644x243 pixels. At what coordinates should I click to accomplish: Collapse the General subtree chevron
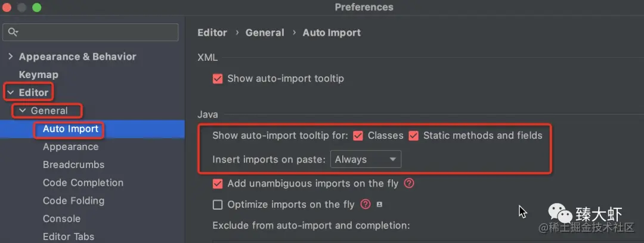23,111
